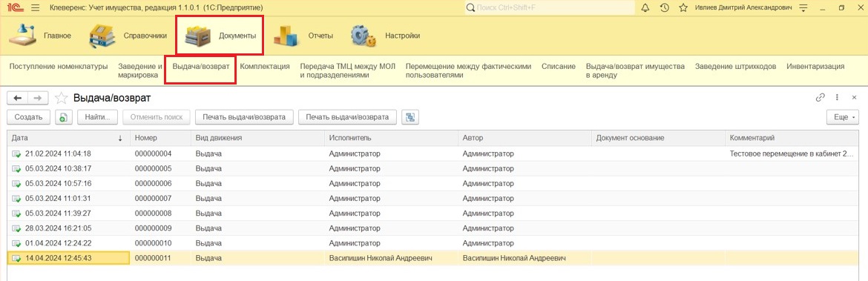Click document icon in row 000000009
This screenshot has width=868, height=281.
click(16, 229)
